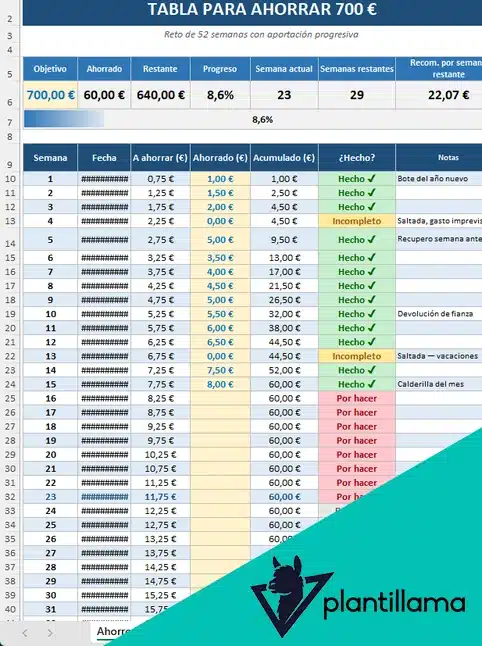
Task: Click Acumulado cell 60,00 € week 23
Action: click(284, 497)
